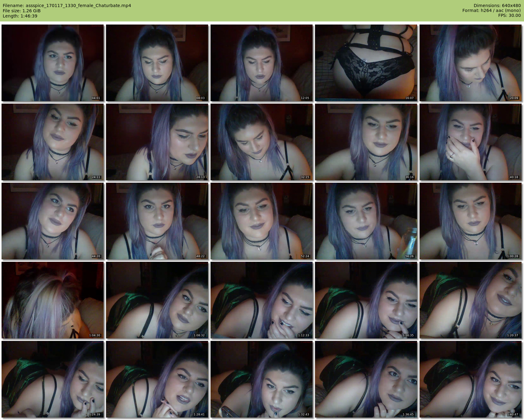The height and width of the screenshot is (420, 524).
Task: Open the 40:18 thumbnail
Action: 471,142
